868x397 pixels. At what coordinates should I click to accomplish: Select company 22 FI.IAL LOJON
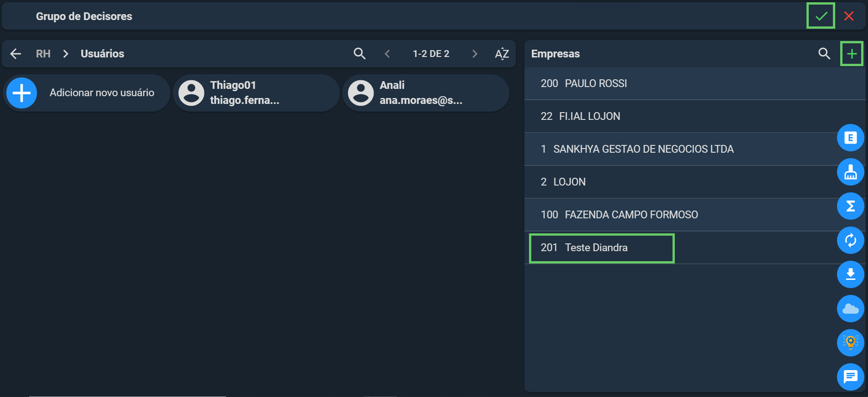(x=695, y=116)
